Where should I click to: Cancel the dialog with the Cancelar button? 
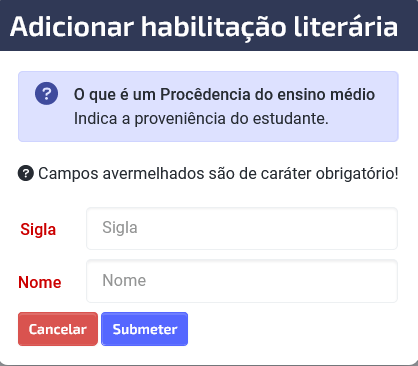(x=58, y=329)
